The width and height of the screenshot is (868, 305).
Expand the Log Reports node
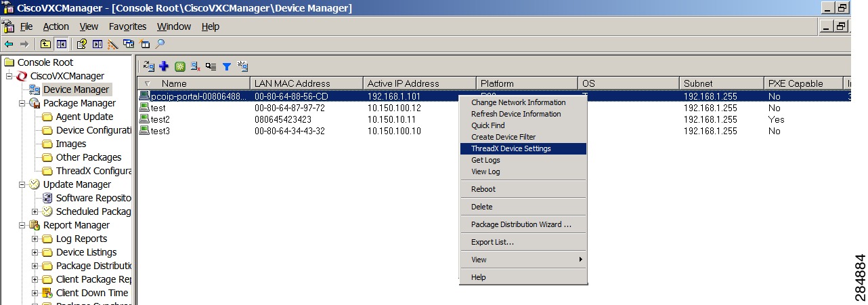coord(35,239)
